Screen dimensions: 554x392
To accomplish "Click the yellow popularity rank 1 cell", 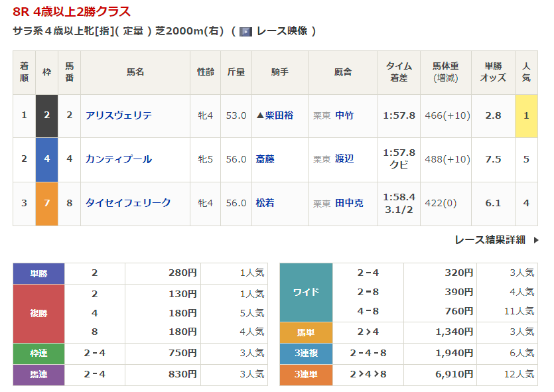I will (x=526, y=115).
